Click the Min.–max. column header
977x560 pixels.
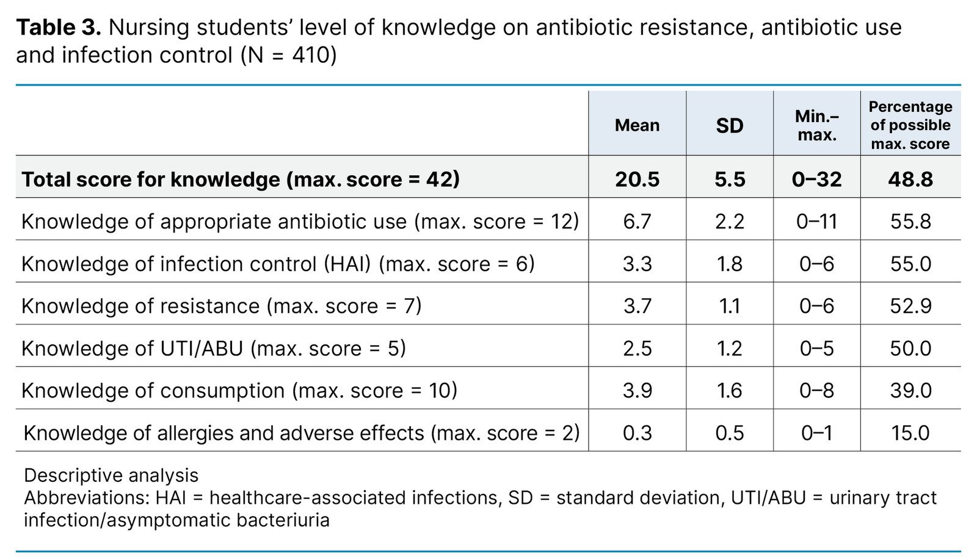point(817,125)
